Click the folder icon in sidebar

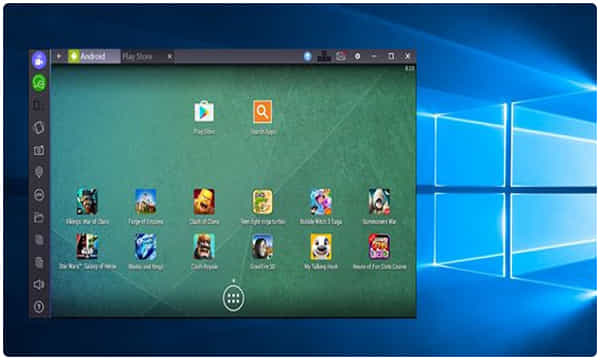click(39, 217)
